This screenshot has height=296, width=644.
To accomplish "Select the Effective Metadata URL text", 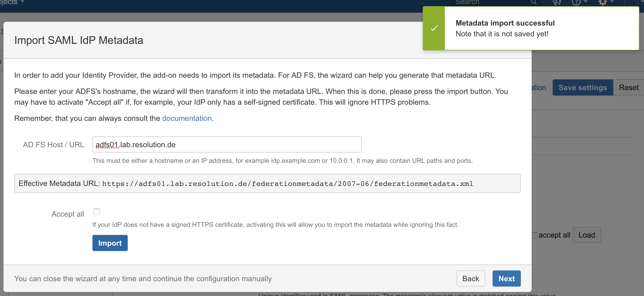I will [288, 184].
